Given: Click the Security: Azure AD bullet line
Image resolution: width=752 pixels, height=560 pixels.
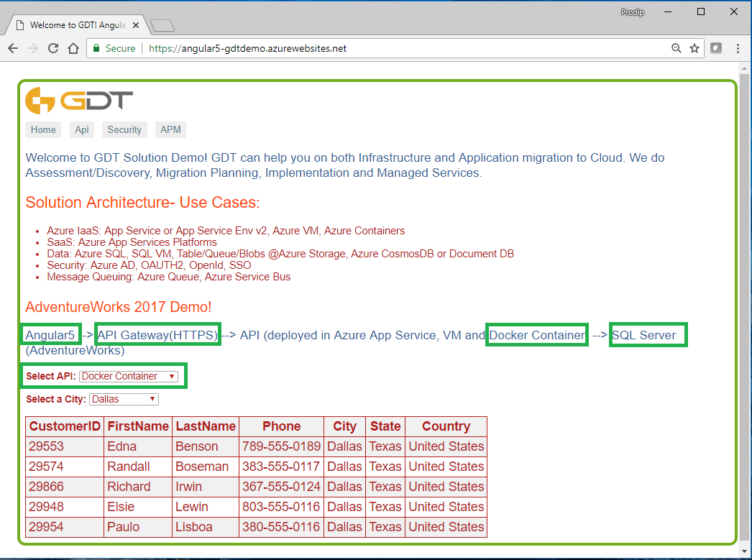Looking at the screenshot, I should point(149,265).
